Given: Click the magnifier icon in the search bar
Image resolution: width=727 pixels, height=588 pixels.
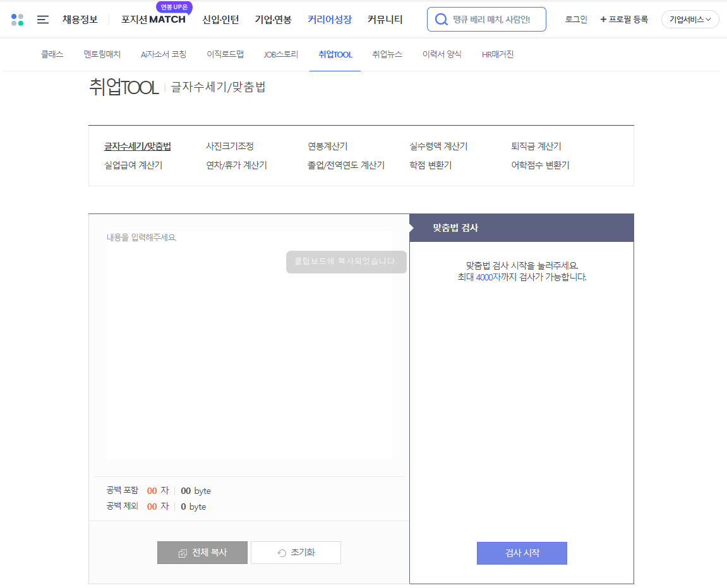Looking at the screenshot, I should pos(441,20).
